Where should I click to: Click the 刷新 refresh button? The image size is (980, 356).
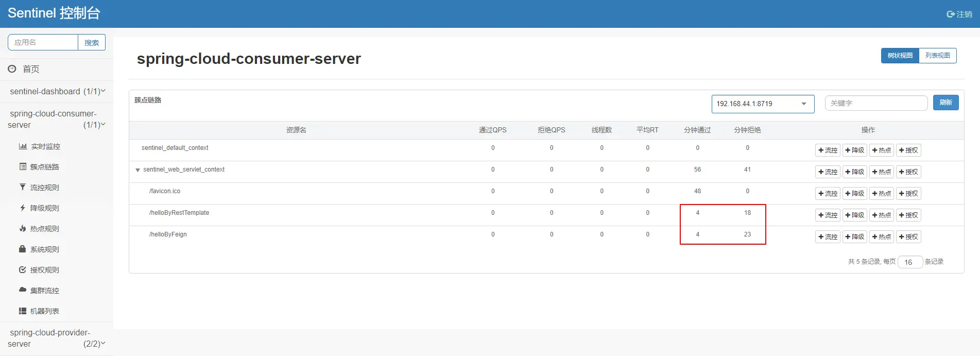tap(945, 103)
